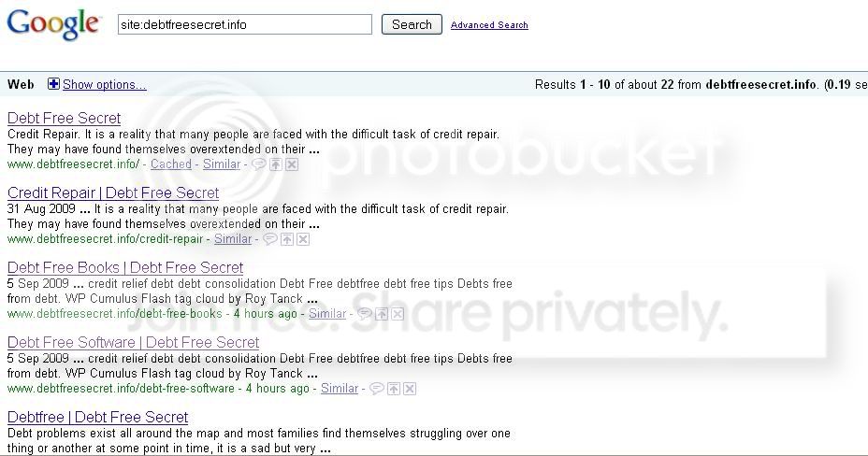Open the Show options link
The image size is (868, 456).
(104, 85)
